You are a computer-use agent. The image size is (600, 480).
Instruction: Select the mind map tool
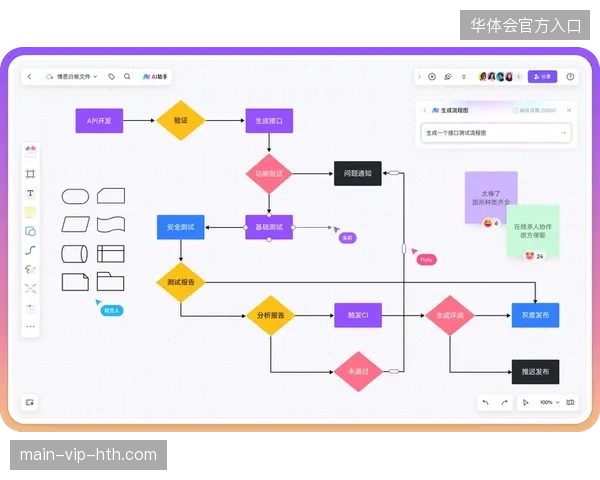coord(30,288)
